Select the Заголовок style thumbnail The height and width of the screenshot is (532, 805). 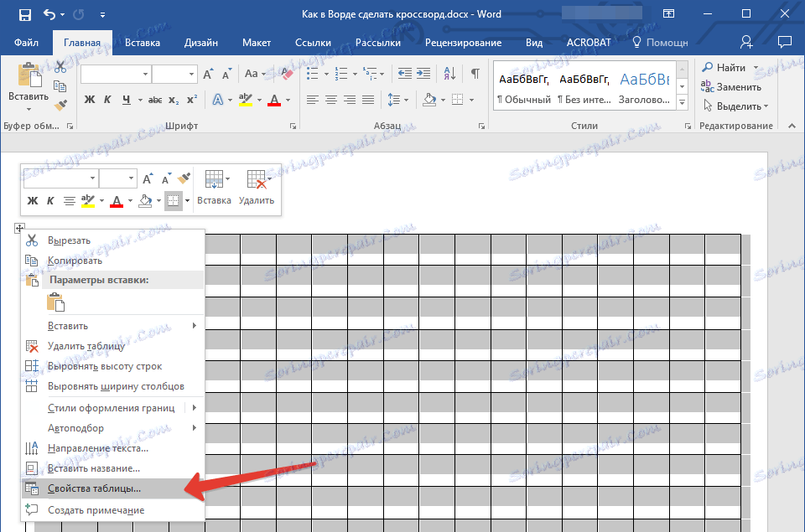pyautogui.click(x=644, y=86)
